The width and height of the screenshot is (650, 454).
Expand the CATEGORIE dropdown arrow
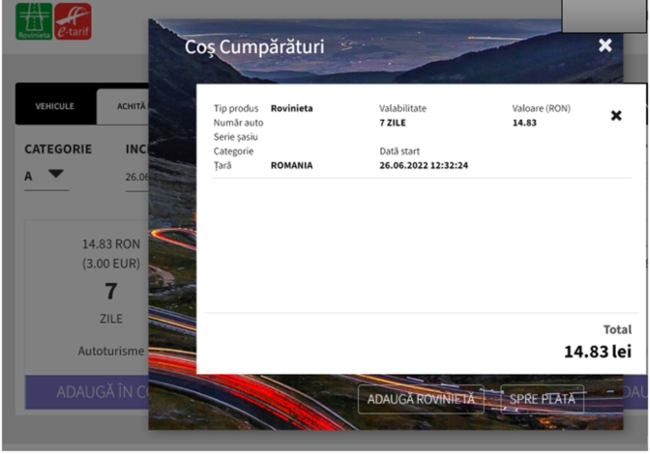(56, 174)
